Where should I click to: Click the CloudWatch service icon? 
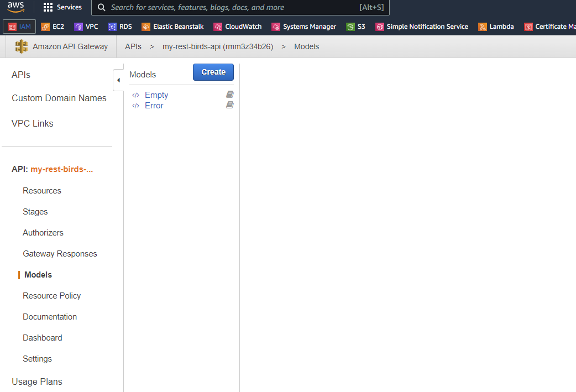[218, 27]
